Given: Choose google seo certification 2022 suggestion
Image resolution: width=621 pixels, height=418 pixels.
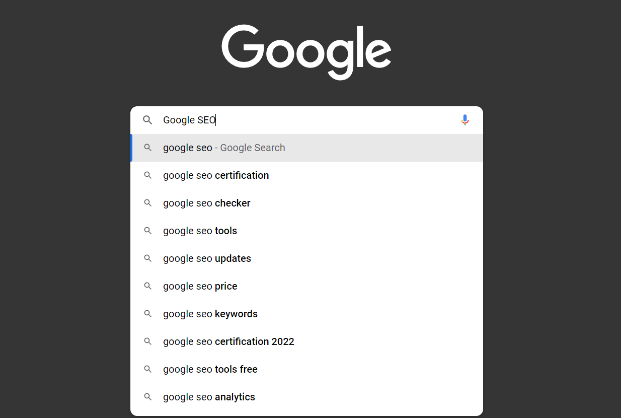Looking at the screenshot, I should [x=307, y=342].
